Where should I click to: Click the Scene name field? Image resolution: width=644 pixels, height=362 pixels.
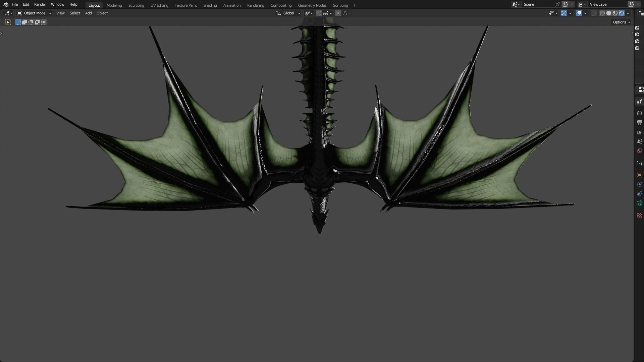point(538,4)
